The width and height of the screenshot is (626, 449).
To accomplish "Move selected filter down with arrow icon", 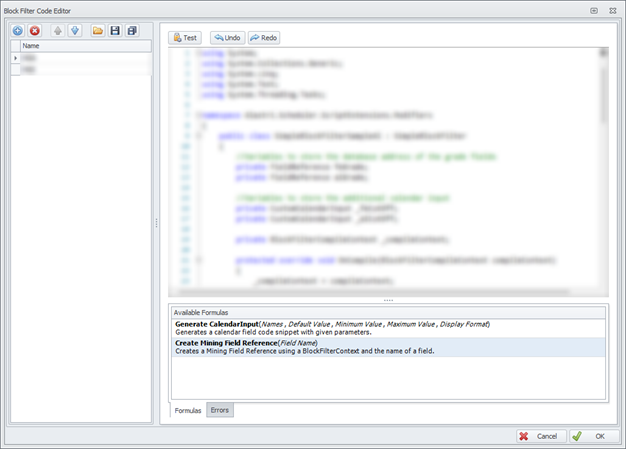I will click(x=75, y=31).
